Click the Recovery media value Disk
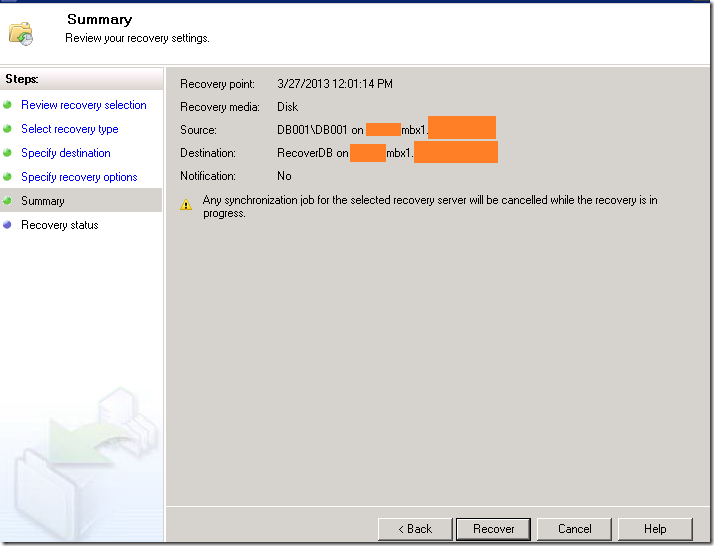 (287, 107)
